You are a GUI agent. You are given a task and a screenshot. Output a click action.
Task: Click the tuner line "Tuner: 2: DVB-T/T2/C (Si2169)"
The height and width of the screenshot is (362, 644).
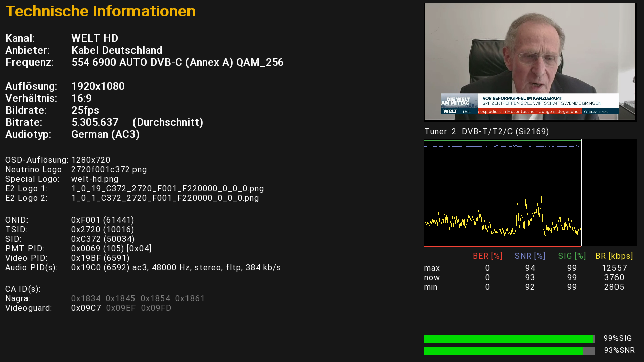(487, 132)
